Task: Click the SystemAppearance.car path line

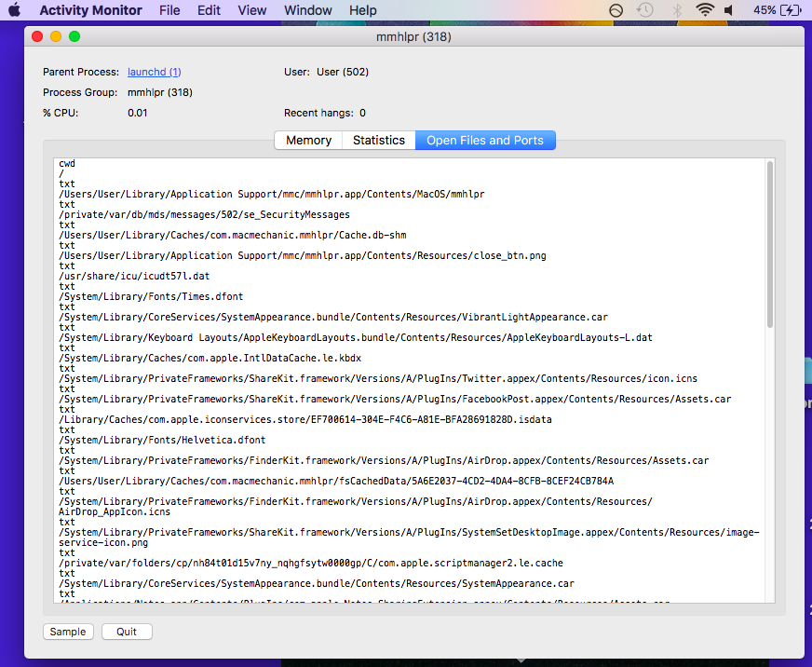Action: (x=317, y=583)
